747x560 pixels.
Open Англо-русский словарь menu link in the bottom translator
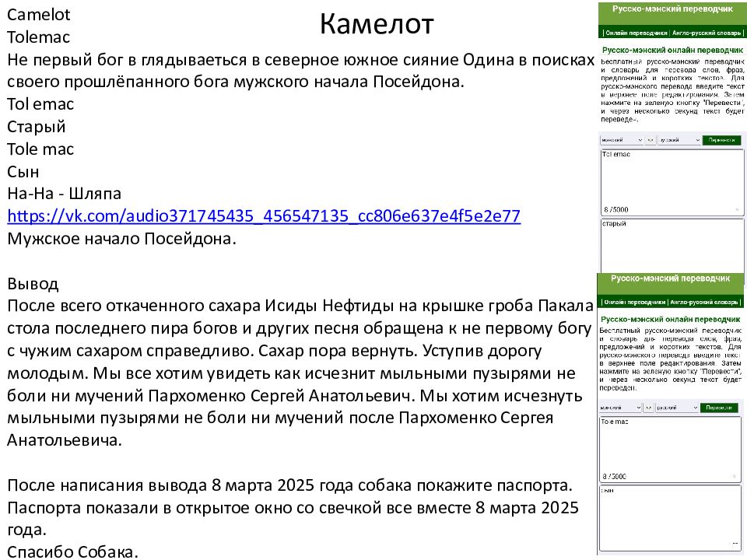(704, 302)
